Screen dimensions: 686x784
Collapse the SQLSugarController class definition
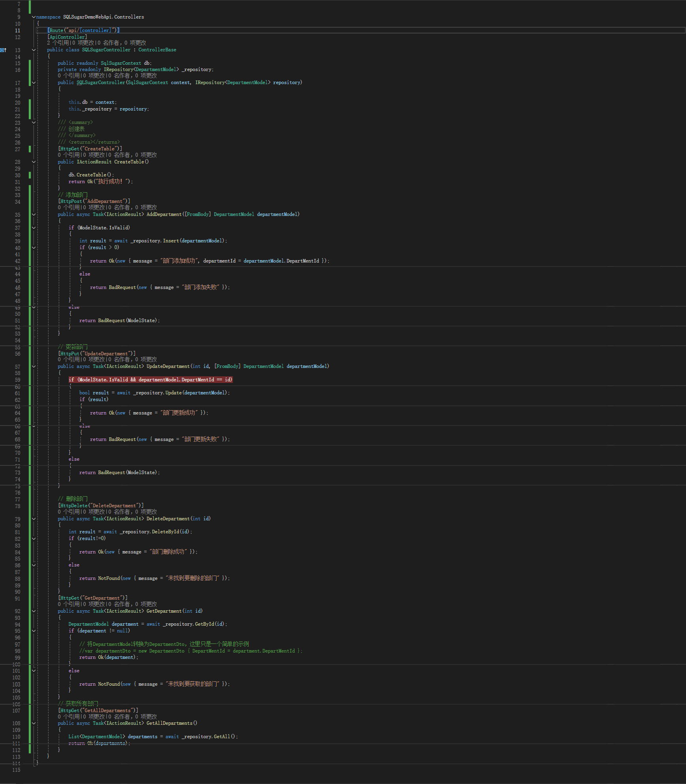point(34,50)
